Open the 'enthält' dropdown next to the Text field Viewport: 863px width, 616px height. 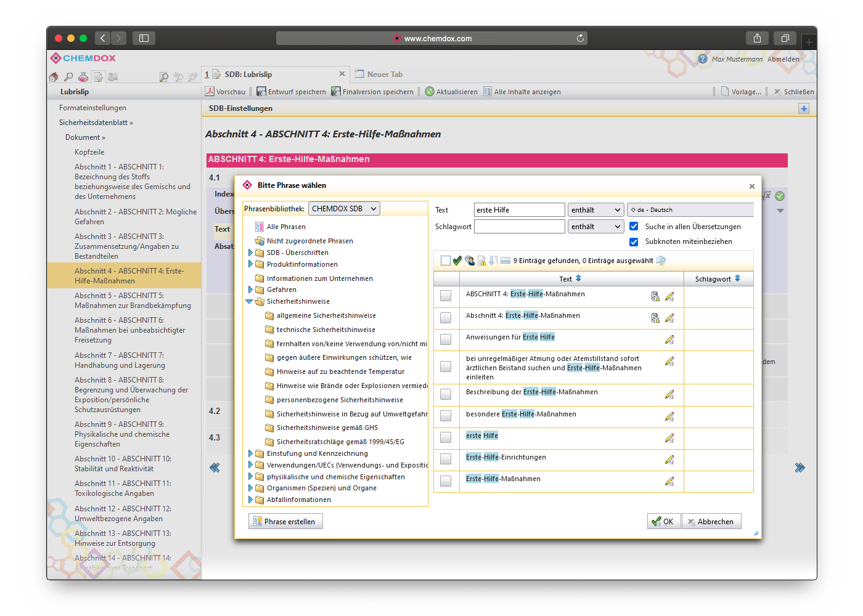[595, 210]
